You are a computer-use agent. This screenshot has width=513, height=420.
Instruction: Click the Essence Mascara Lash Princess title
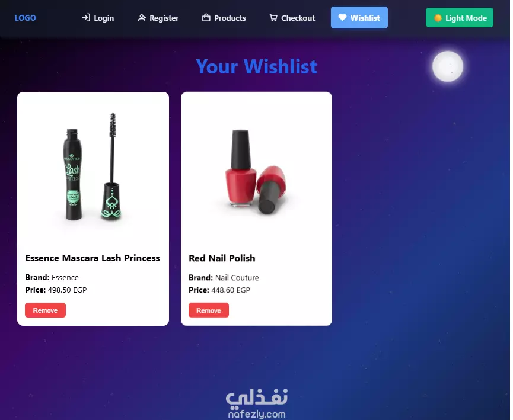pyautogui.click(x=93, y=258)
